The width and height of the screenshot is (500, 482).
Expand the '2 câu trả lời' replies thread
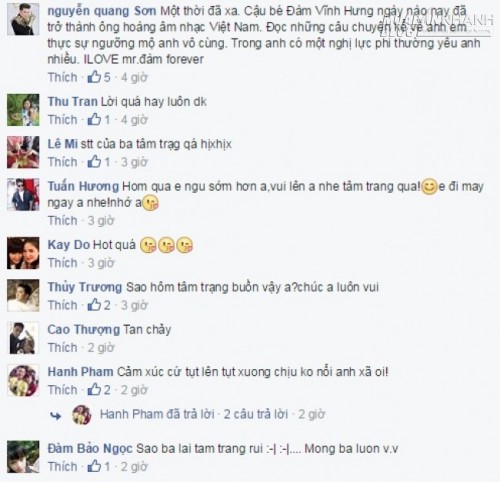click(x=256, y=414)
